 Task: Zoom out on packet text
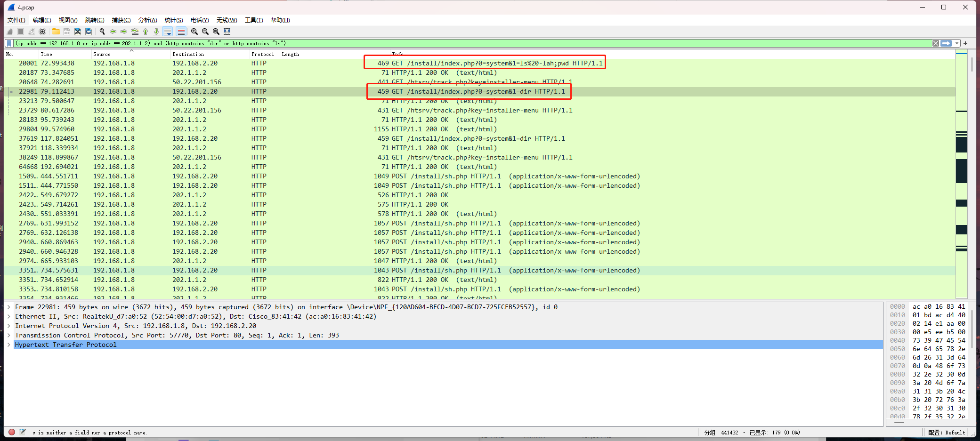point(205,32)
